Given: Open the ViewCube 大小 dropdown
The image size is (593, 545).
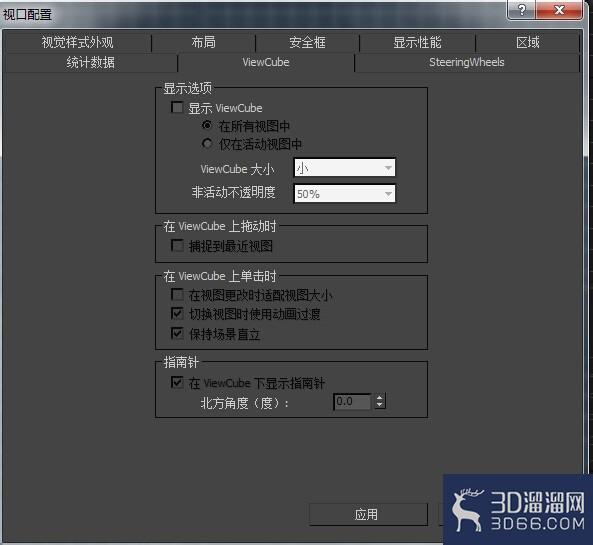Looking at the screenshot, I should [x=345, y=168].
